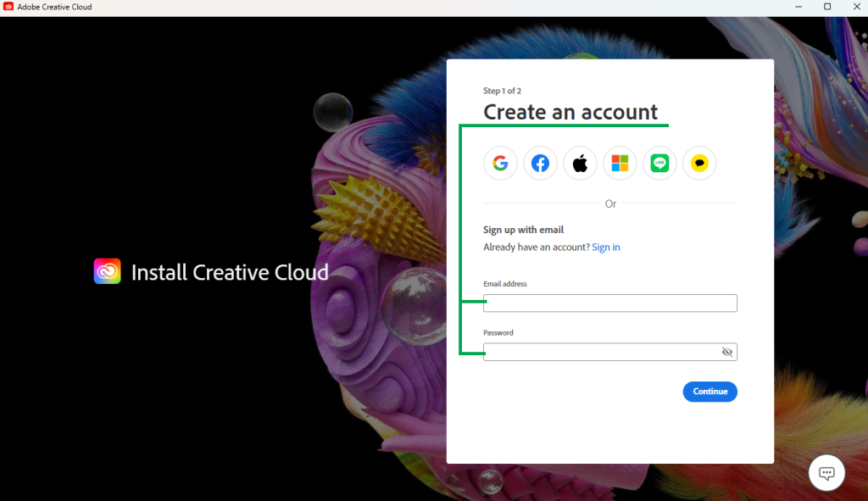Click the Email address input field
This screenshot has height=501, width=868.
[609, 303]
